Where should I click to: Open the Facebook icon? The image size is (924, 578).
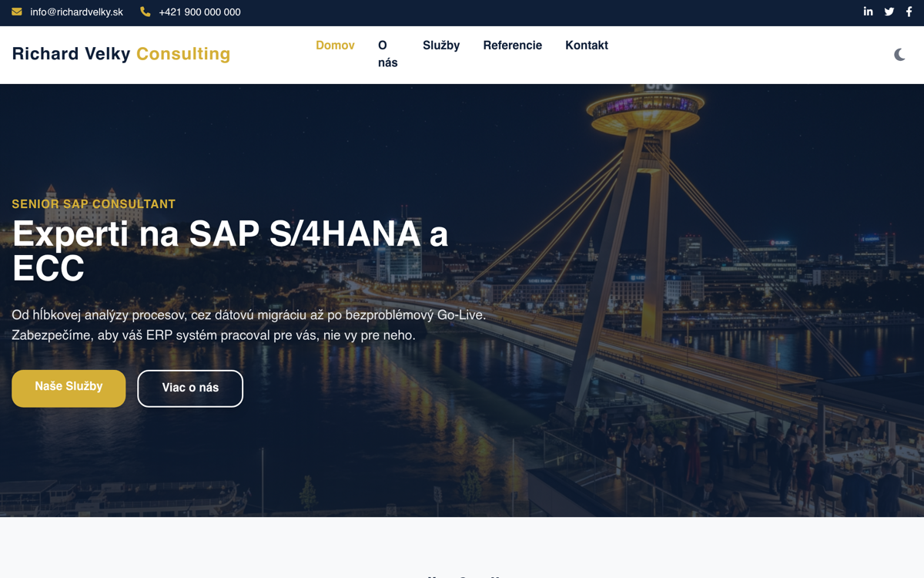(x=909, y=12)
